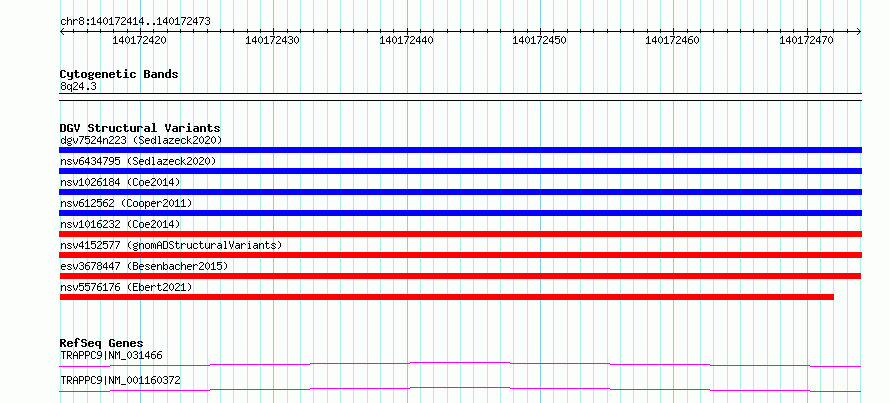Open nsv4152577 (gnomADStructuralVariants) label

tap(171, 245)
